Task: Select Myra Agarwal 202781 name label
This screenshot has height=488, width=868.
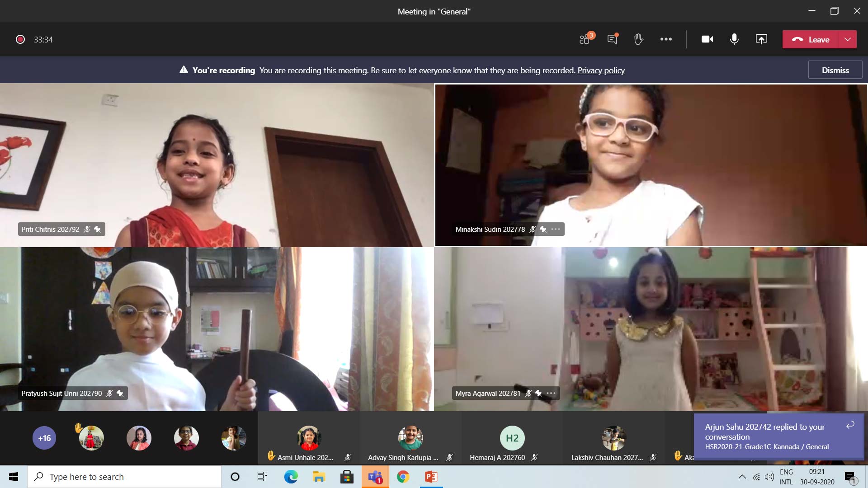Action: pyautogui.click(x=488, y=393)
